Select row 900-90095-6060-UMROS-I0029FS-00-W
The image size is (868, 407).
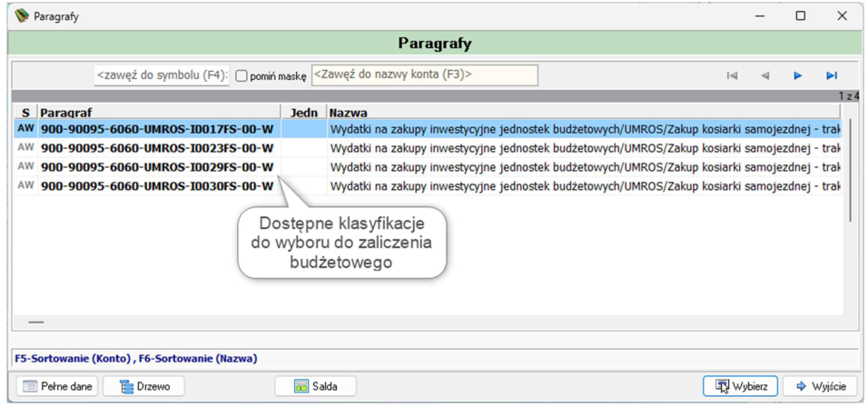point(428,166)
